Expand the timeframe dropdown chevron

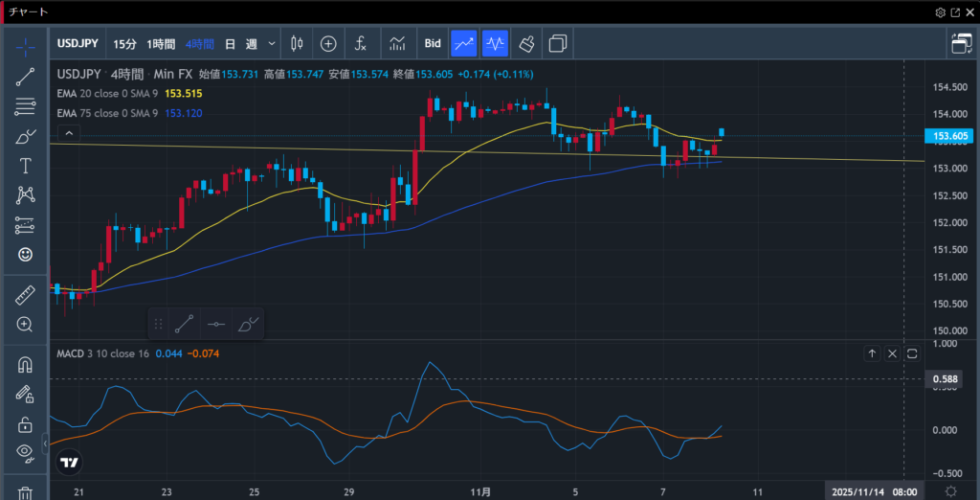click(x=273, y=43)
